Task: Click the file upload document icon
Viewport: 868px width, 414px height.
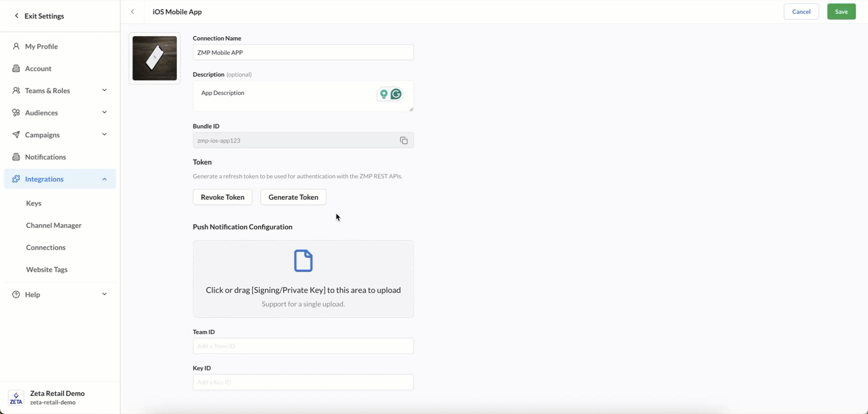Action: pos(303,261)
